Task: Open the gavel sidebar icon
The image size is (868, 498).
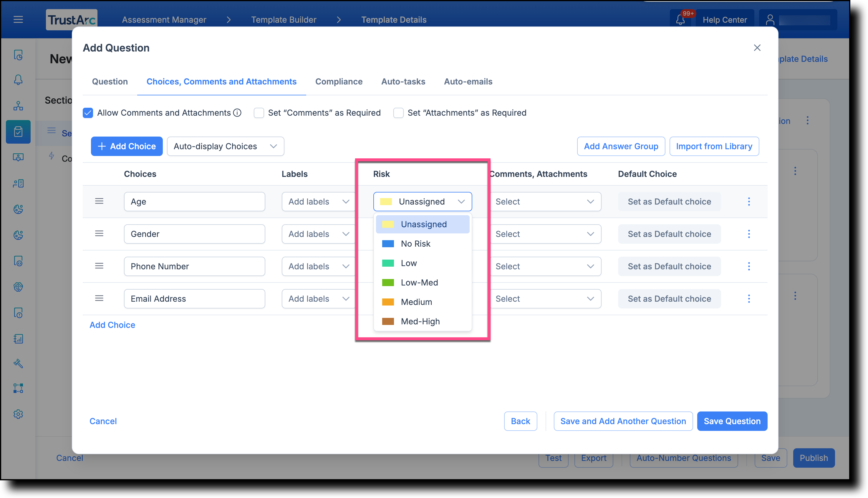Action: coord(18,363)
